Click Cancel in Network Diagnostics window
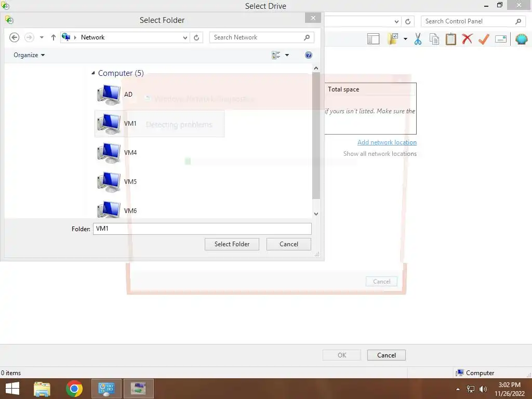 point(381,282)
